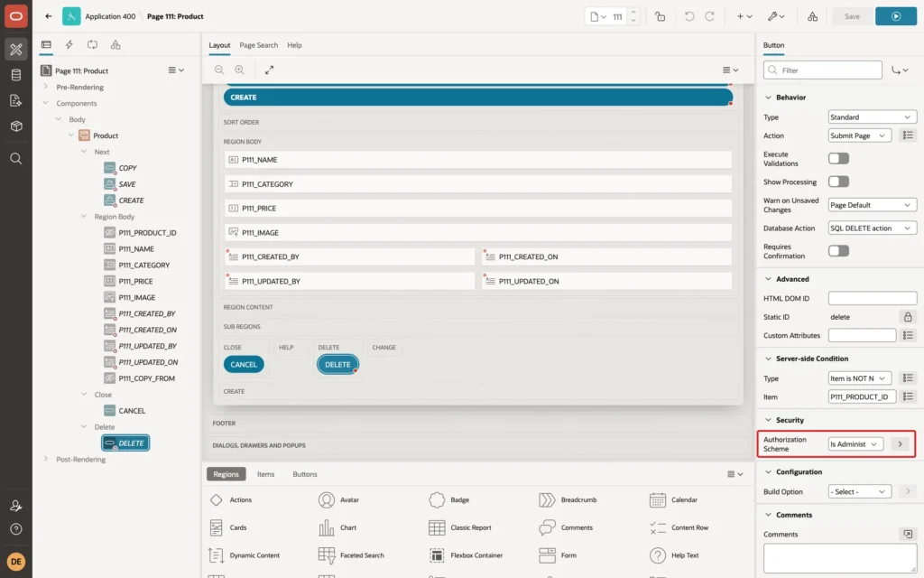
Task: Open SQL Workshop database icon
Action: click(x=16, y=75)
